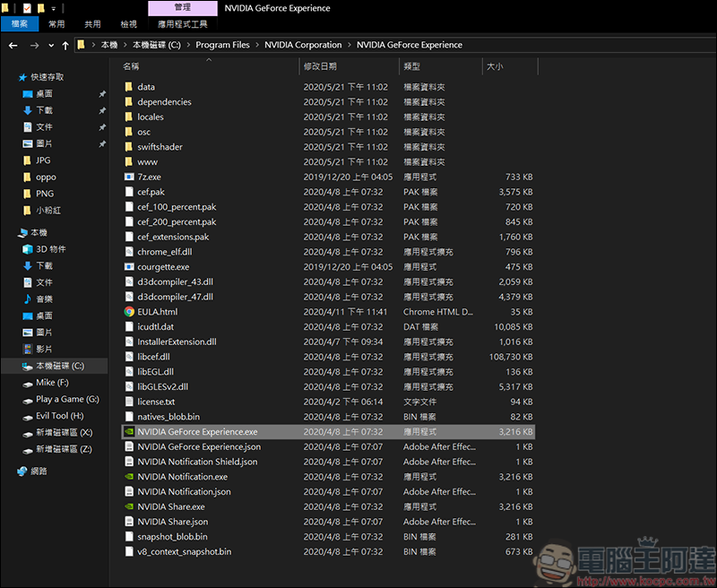The height and width of the screenshot is (588, 717).
Task: Sort files by 修改日期 column header
Action: point(320,66)
